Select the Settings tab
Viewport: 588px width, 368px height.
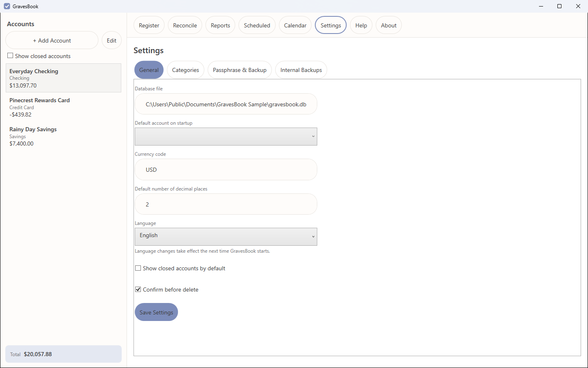click(331, 25)
